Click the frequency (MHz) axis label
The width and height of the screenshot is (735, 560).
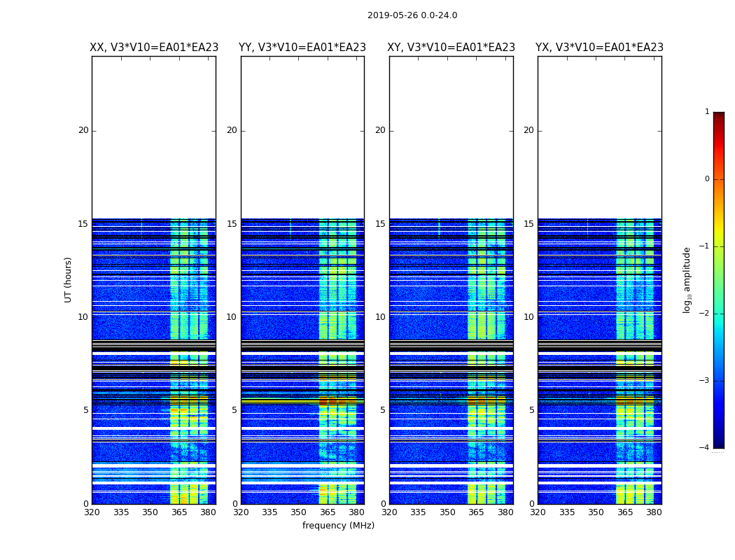[338, 525]
